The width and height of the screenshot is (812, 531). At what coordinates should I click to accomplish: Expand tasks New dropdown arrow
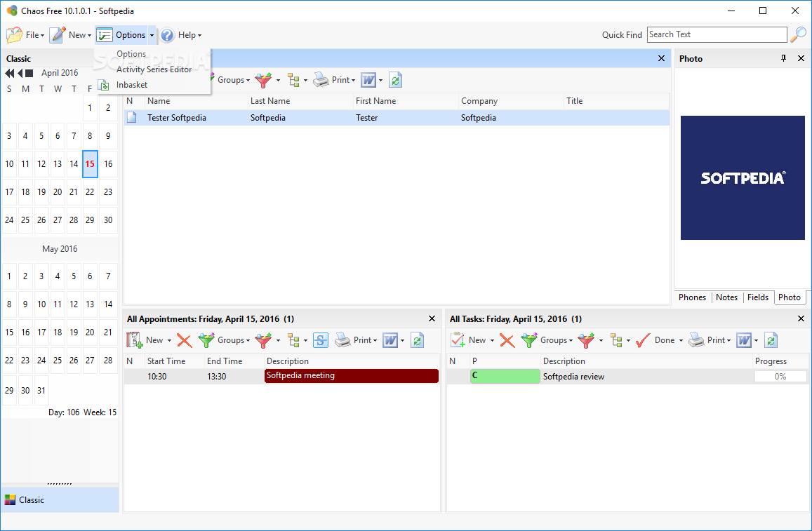pyautogui.click(x=492, y=340)
